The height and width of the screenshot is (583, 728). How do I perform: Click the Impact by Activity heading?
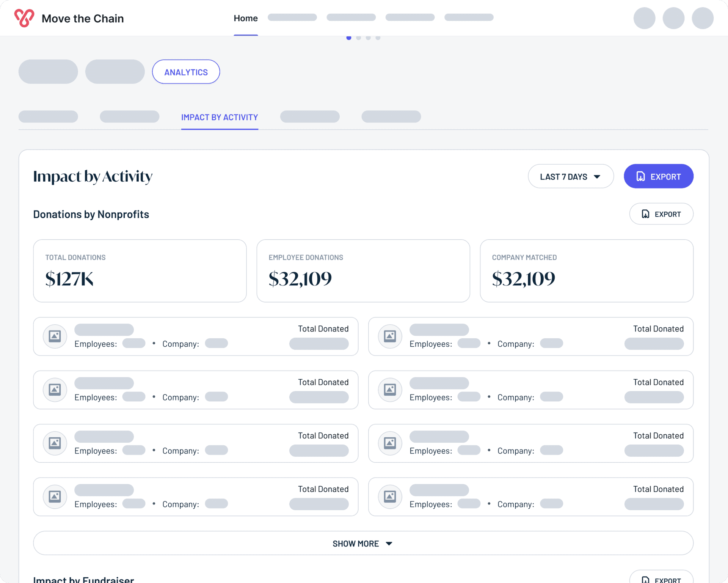(x=93, y=176)
